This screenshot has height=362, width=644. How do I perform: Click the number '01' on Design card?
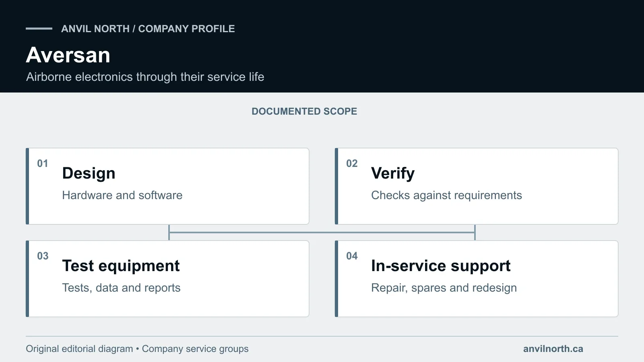43,164
